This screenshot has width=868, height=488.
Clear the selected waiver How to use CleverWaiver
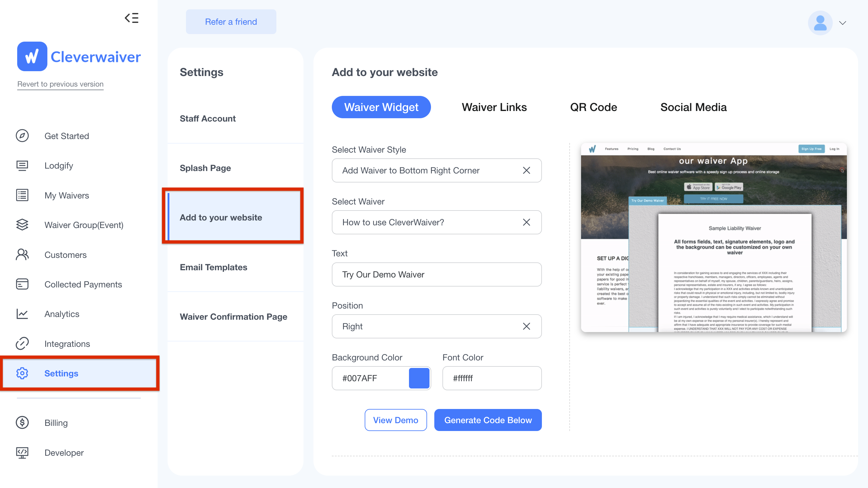click(526, 222)
